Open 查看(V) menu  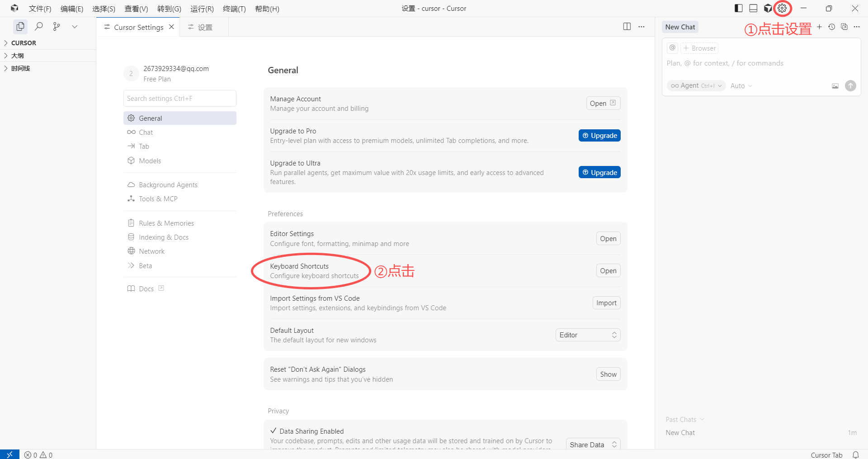(x=136, y=9)
